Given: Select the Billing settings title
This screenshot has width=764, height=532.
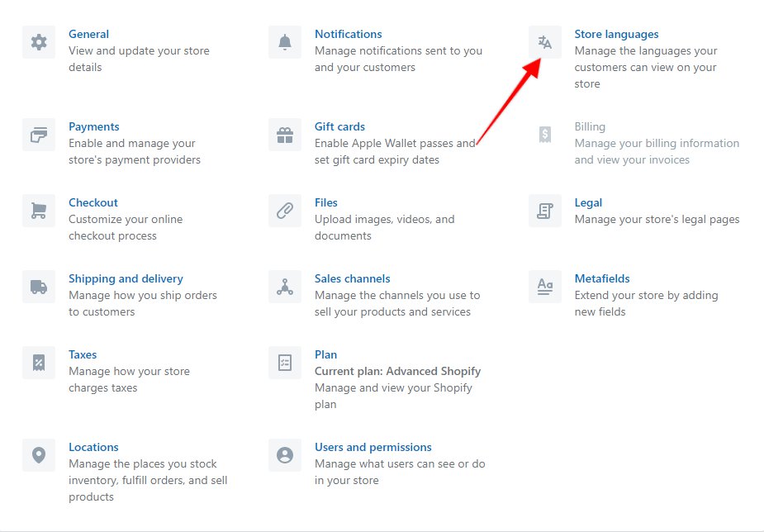Looking at the screenshot, I should point(590,126).
